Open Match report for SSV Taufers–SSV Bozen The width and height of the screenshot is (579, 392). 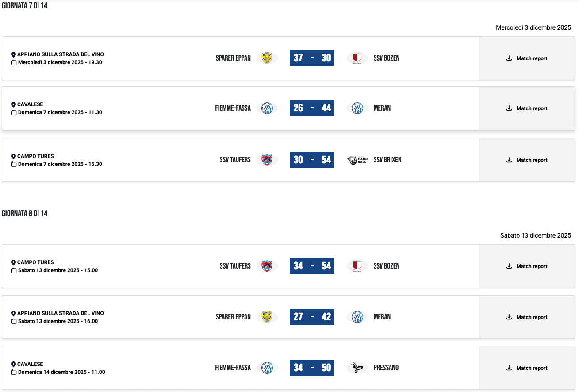(x=527, y=266)
